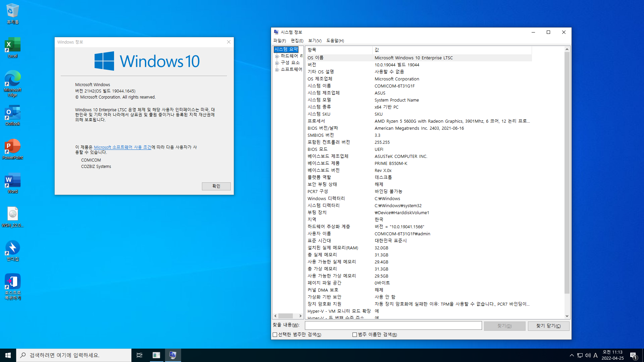Open Task View on the taskbar

tap(140, 355)
